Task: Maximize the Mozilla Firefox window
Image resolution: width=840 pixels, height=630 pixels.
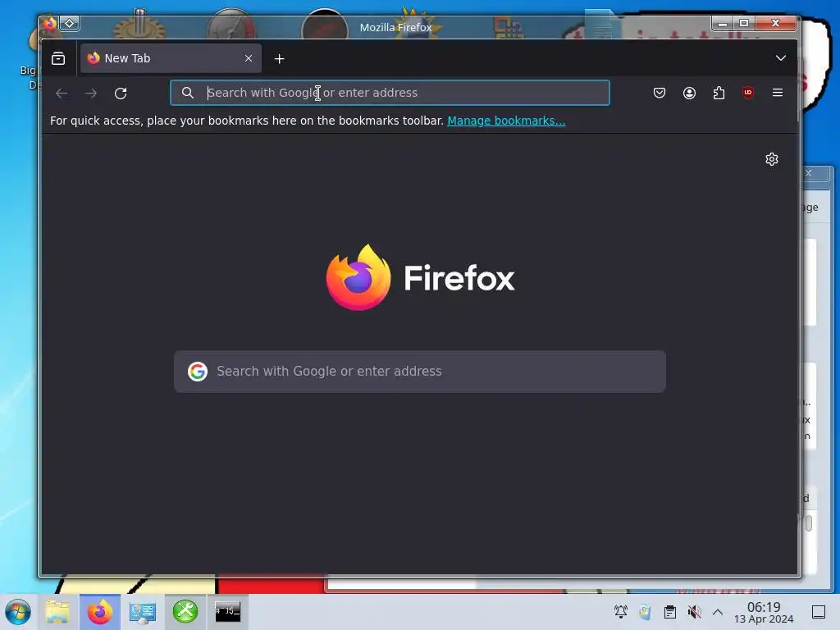Action: (743, 23)
